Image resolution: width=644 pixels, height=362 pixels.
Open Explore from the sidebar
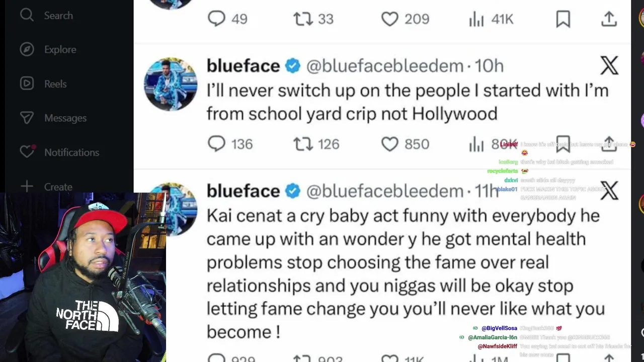tap(27, 49)
